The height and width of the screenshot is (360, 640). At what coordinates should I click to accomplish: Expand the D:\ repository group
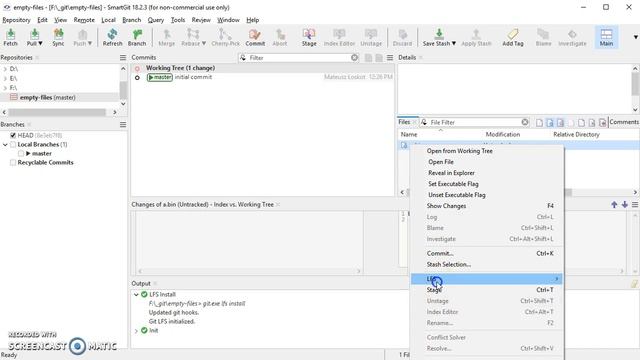pyautogui.click(x=5, y=69)
